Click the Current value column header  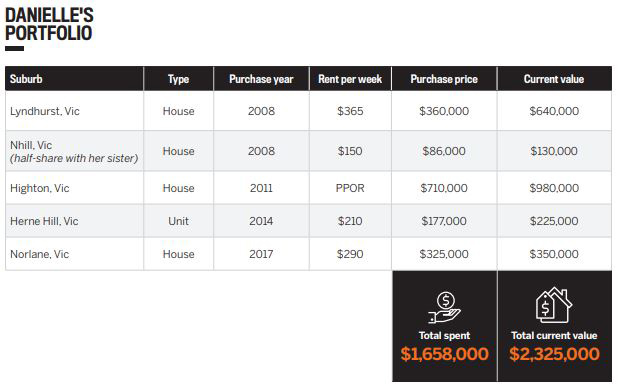(x=554, y=79)
